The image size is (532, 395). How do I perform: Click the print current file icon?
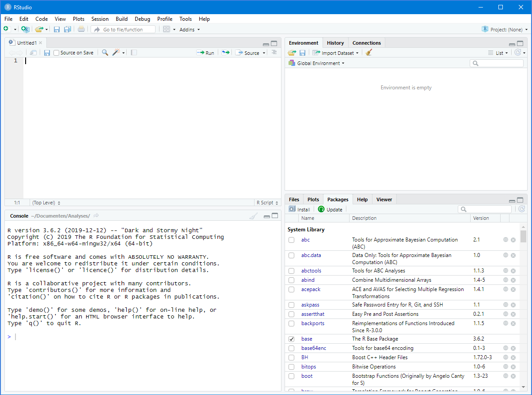(81, 30)
